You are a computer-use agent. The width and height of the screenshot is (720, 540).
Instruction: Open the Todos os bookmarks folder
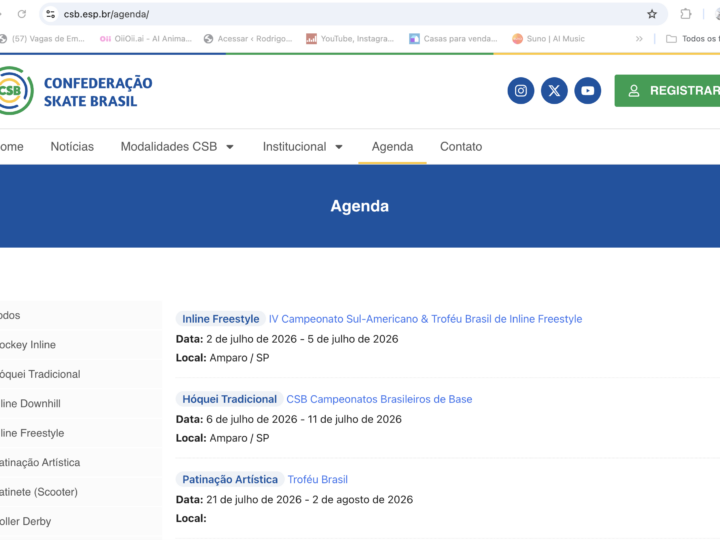(x=692, y=39)
